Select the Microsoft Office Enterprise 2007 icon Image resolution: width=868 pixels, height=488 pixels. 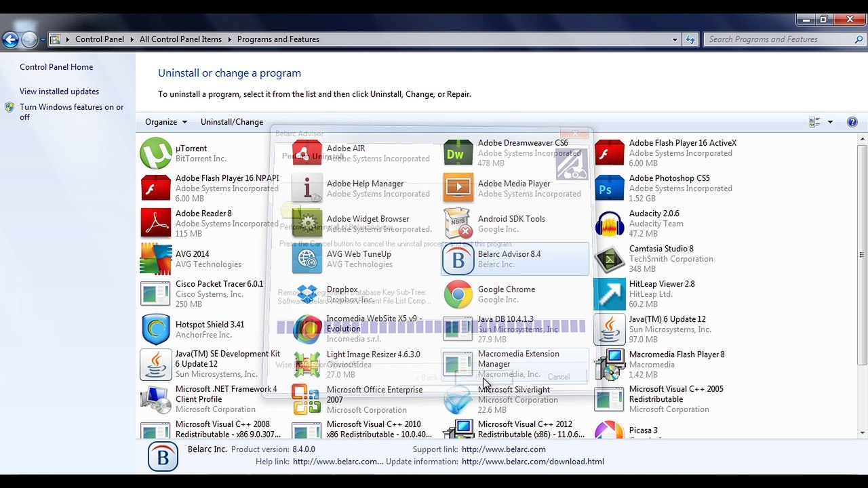[x=307, y=400]
